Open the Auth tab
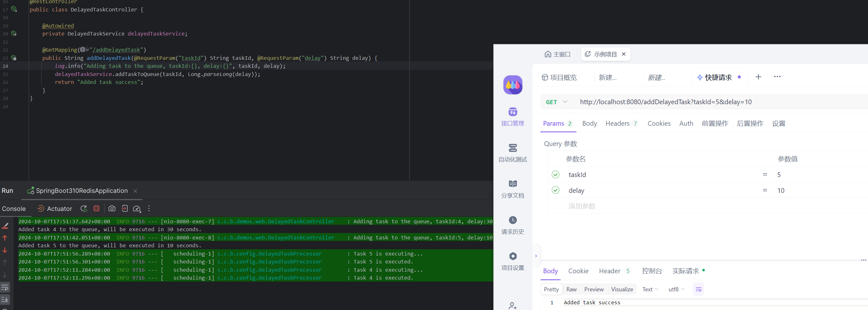868x310 pixels. click(x=686, y=123)
